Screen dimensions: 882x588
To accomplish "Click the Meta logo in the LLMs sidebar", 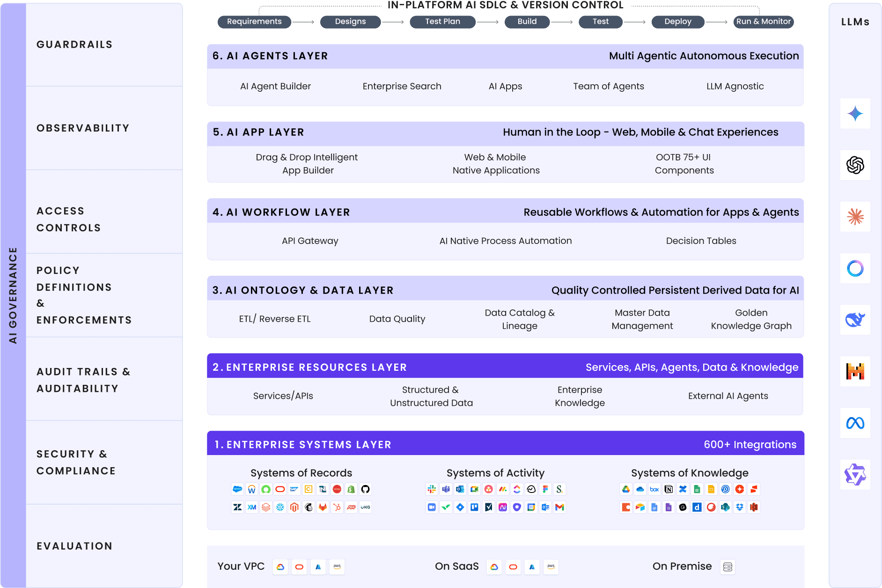I will click(855, 423).
